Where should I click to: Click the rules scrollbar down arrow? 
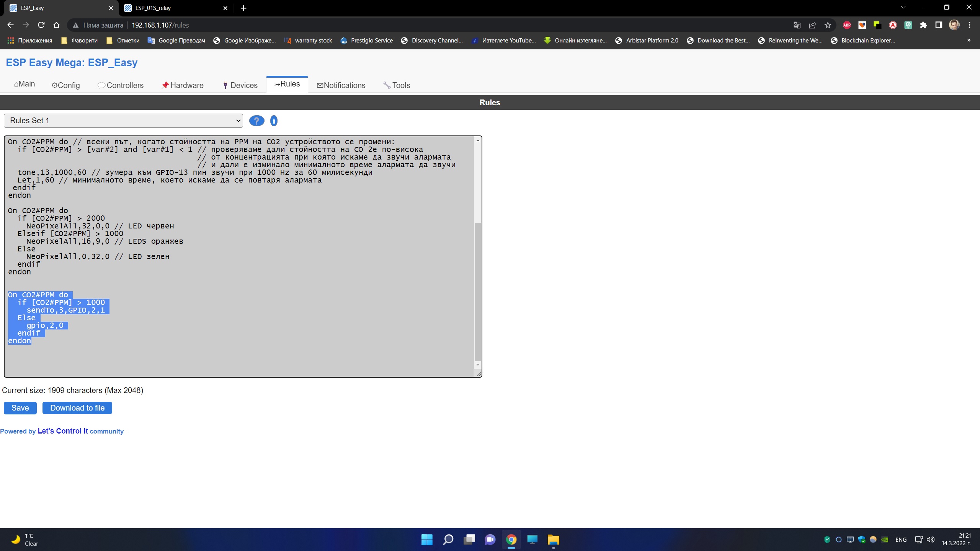click(x=478, y=365)
